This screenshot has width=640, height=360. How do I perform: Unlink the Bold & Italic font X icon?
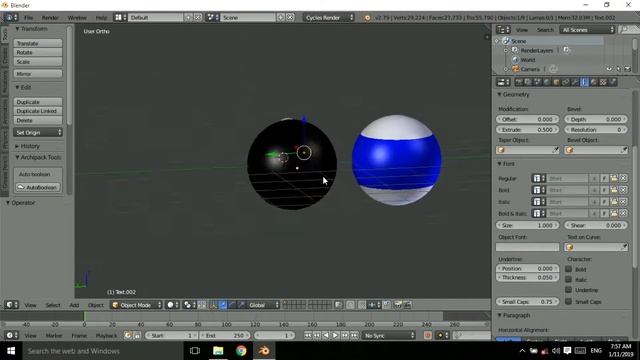pyautogui.click(x=623, y=213)
